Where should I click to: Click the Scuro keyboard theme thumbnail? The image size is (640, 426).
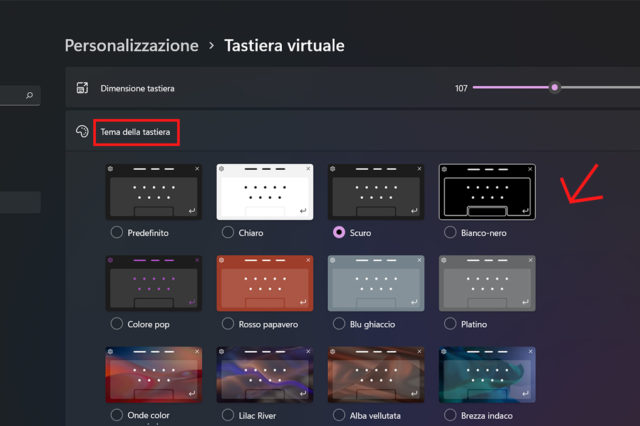(x=376, y=192)
